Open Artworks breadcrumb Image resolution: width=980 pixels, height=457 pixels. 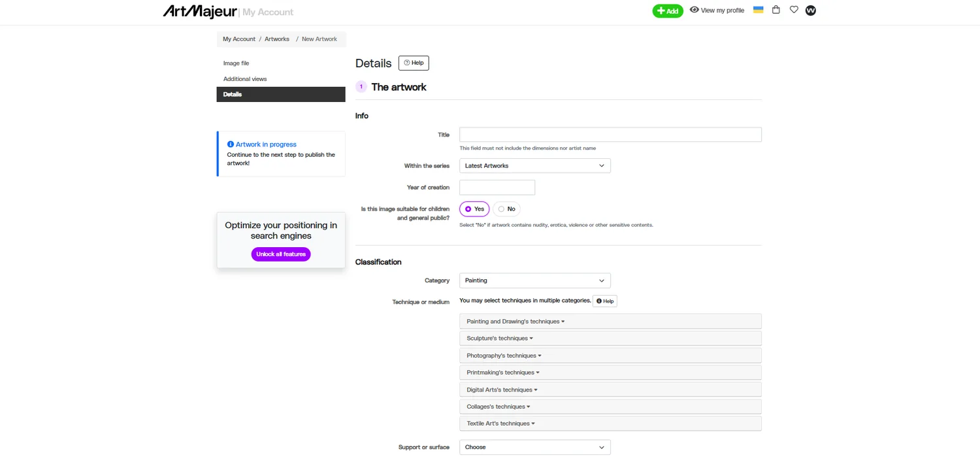277,39
